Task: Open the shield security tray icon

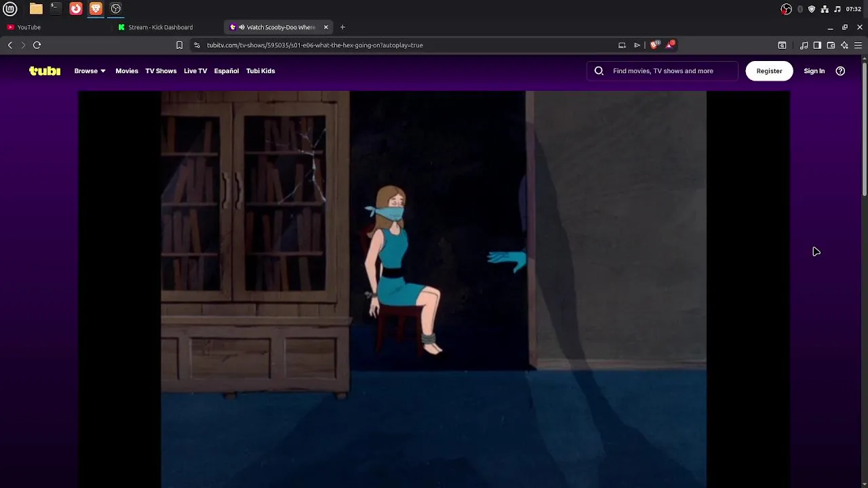Action: pos(812,9)
